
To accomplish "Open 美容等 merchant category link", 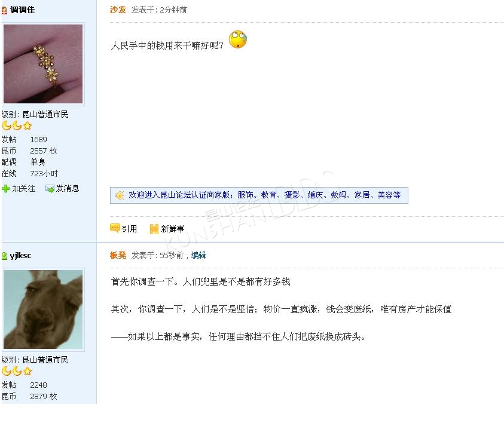I will 389,195.
